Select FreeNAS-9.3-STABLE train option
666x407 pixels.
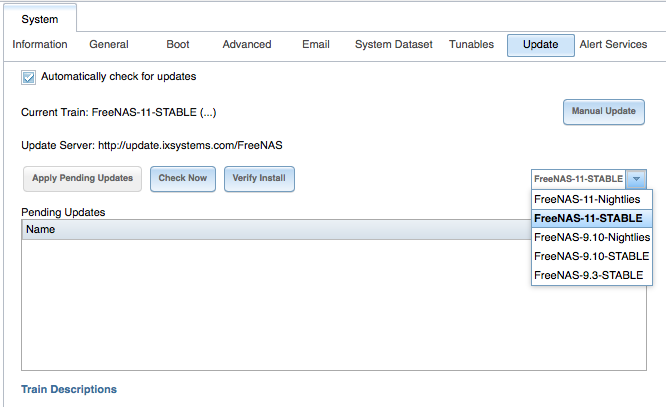592,275
